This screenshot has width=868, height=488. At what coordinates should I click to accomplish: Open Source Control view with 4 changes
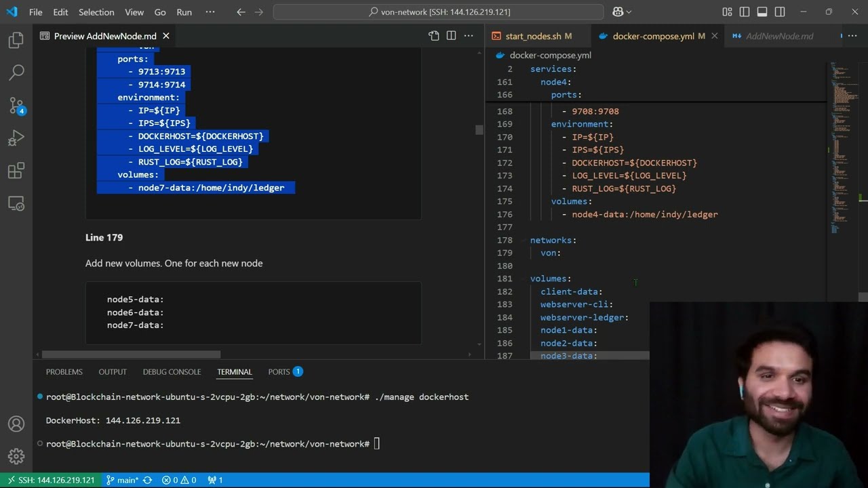tap(16, 105)
